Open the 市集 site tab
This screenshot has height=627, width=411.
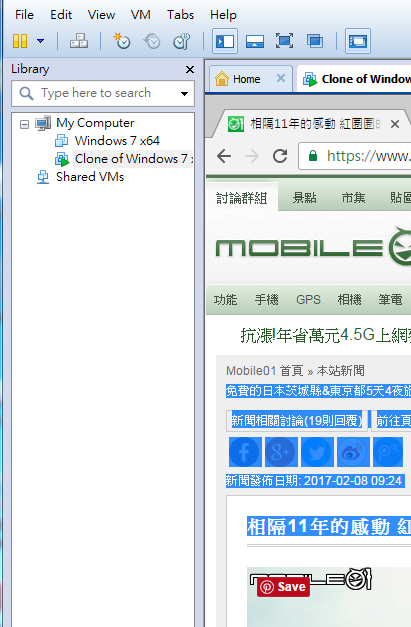353,197
